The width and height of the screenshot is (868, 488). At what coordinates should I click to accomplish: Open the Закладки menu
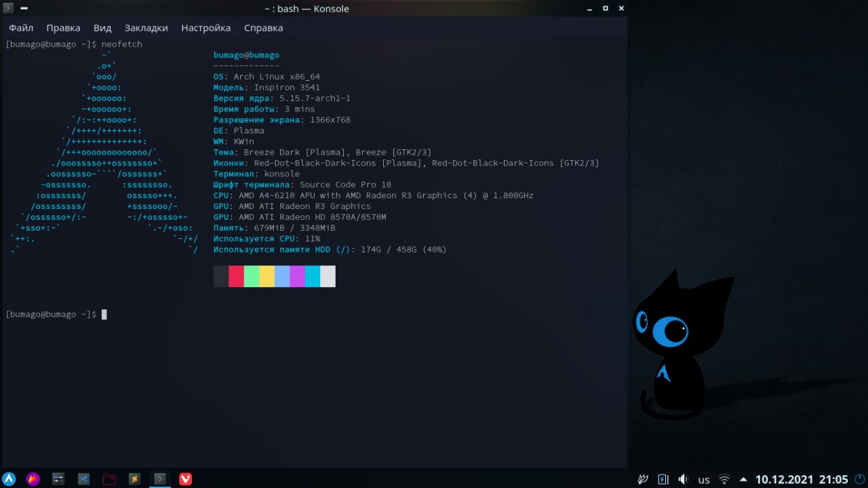(x=146, y=28)
